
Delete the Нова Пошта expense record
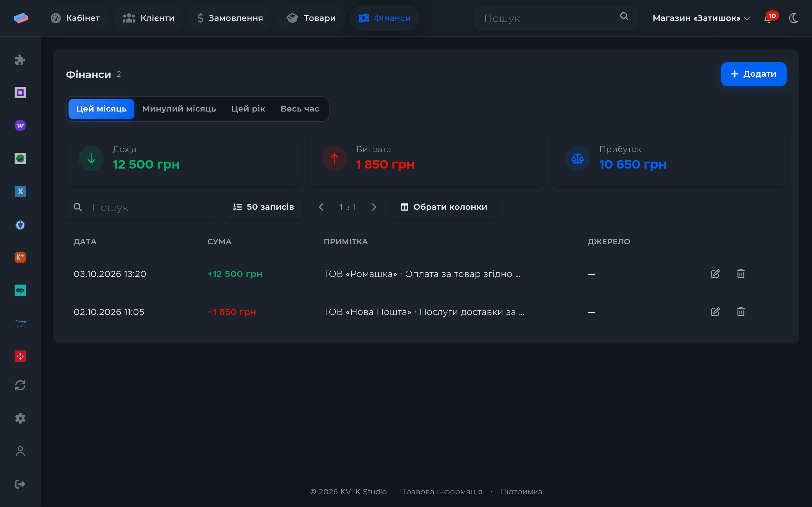[741, 312]
